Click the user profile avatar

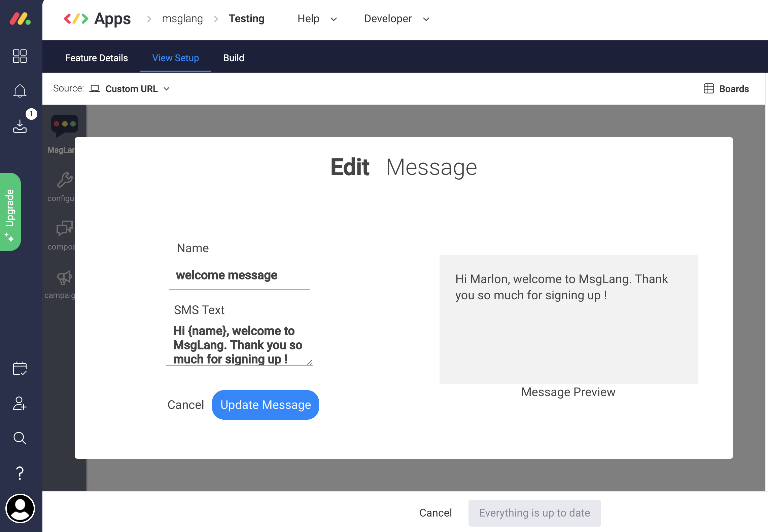(x=20, y=508)
